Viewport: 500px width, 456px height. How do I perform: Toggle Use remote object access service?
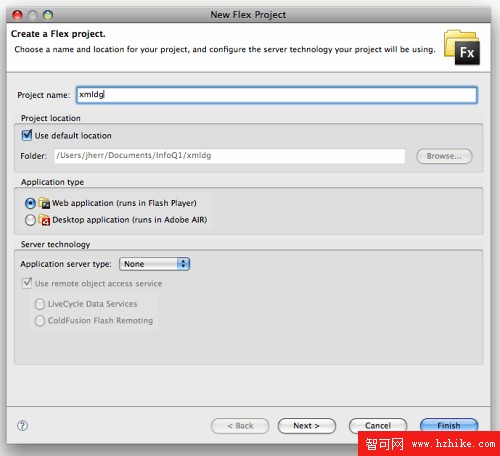(x=27, y=283)
